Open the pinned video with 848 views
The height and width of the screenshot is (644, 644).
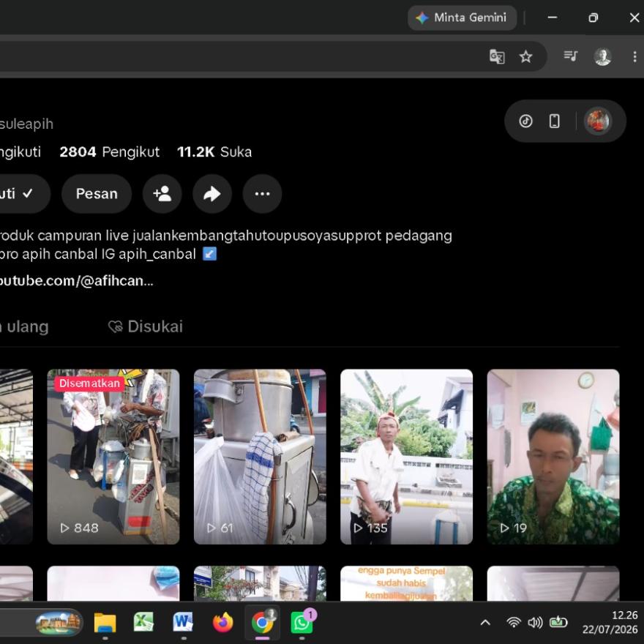[x=113, y=457]
